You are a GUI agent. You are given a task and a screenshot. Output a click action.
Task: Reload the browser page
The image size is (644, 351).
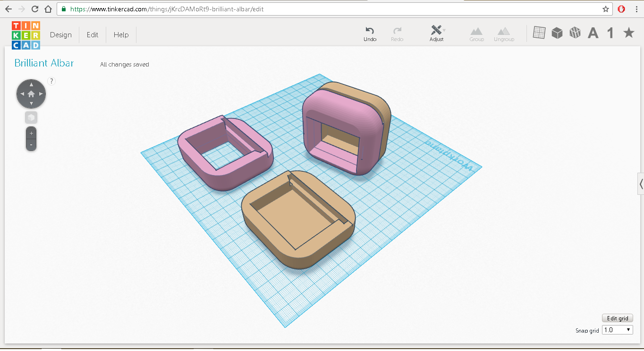34,9
